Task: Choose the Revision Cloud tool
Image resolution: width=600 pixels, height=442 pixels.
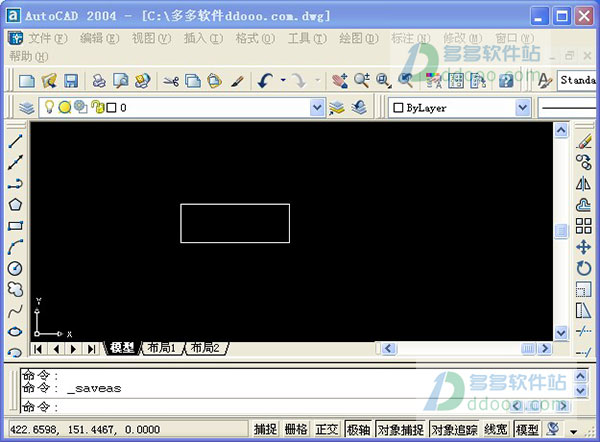Action: pos(15,289)
